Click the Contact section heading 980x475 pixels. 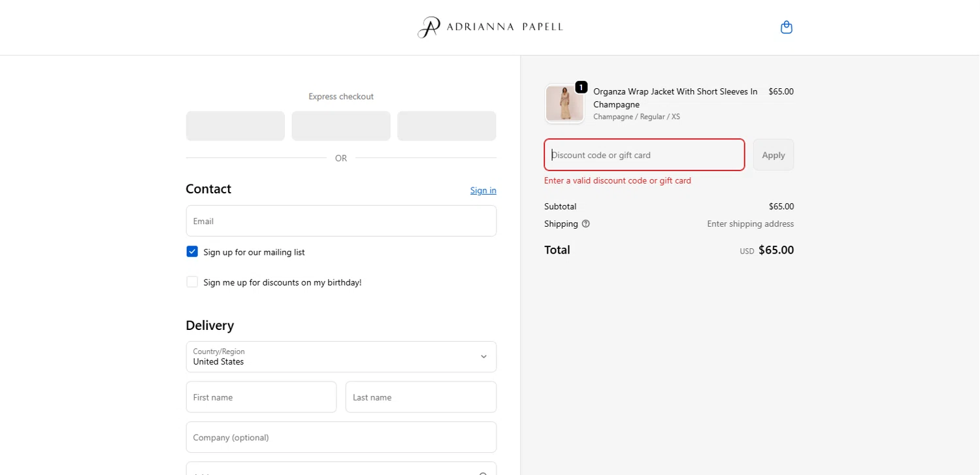[x=208, y=189]
